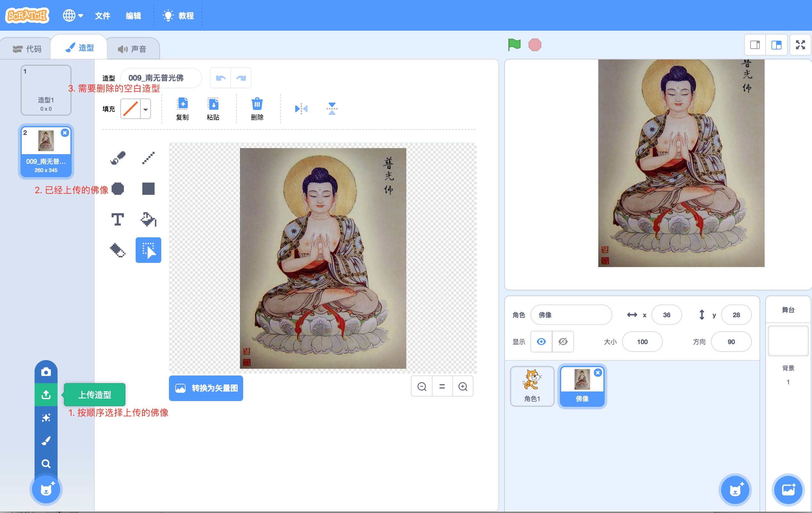The height and width of the screenshot is (513, 812).
Task: Undo the last edit
Action: 220,78
